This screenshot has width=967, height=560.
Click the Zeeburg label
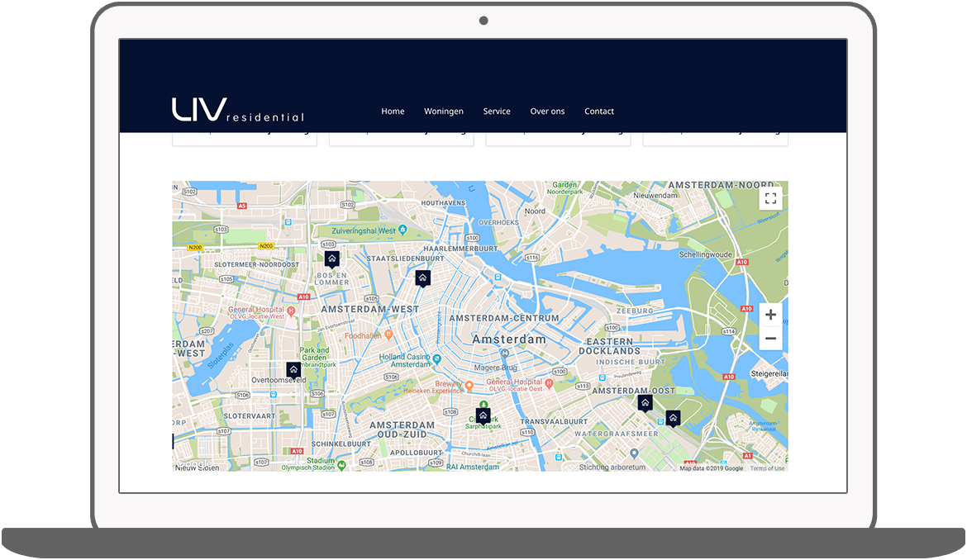[635, 311]
